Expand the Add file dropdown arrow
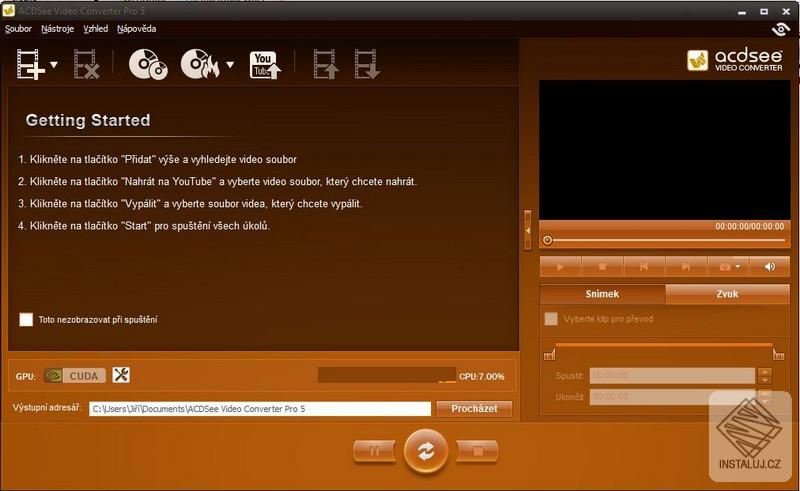Image resolution: width=800 pixels, height=491 pixels. [54, 65]
